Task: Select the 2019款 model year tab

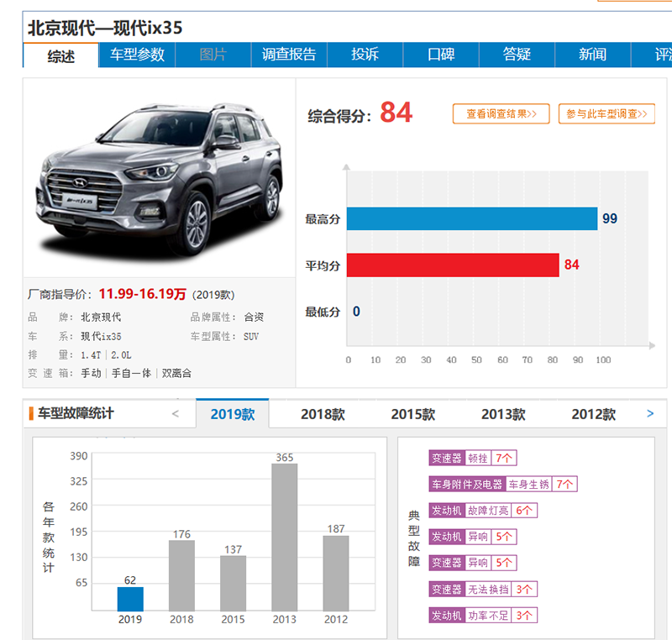Action: tap(233, 414)
